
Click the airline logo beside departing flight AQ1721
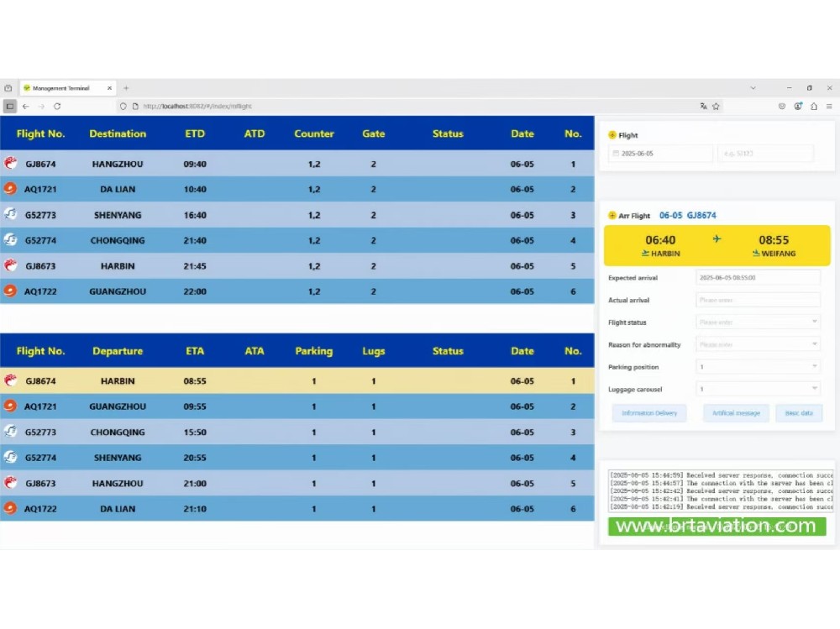(x=10, y=189)
